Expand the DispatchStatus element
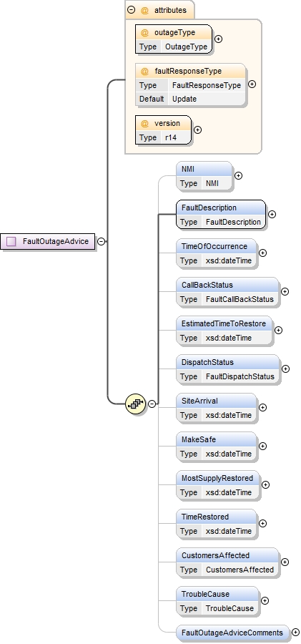Screen dimensions: 301x644 click(285, 369)
